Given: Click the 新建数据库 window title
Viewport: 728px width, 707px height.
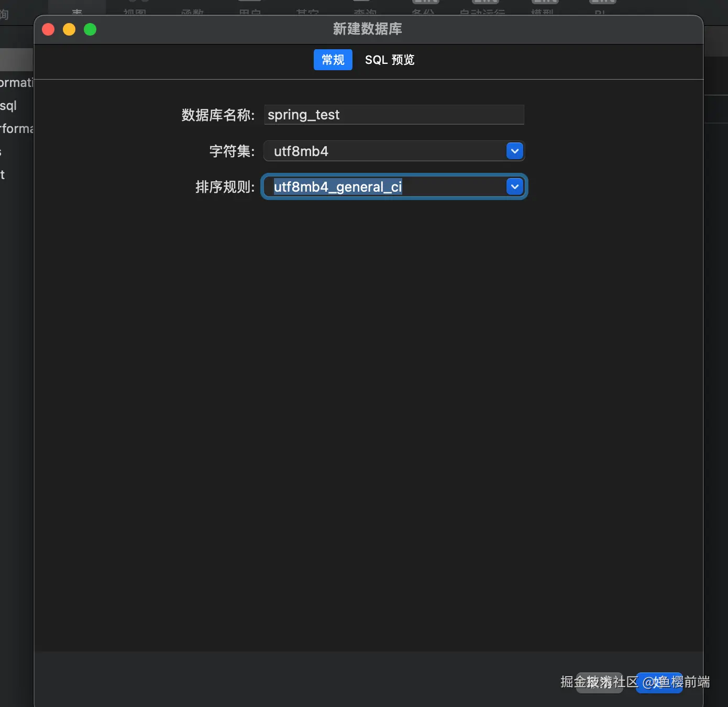Looking at the screenshot, I should (368, 29).
